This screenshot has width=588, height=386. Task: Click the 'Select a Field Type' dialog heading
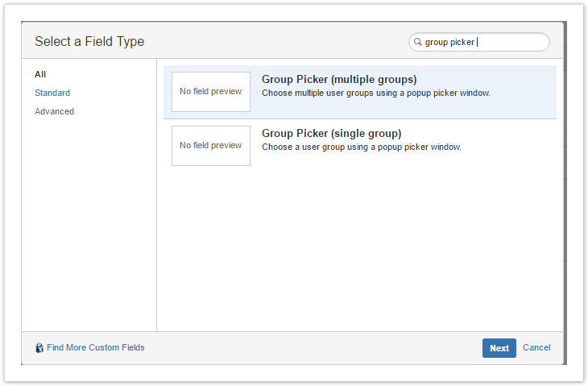tap(89, 41)
